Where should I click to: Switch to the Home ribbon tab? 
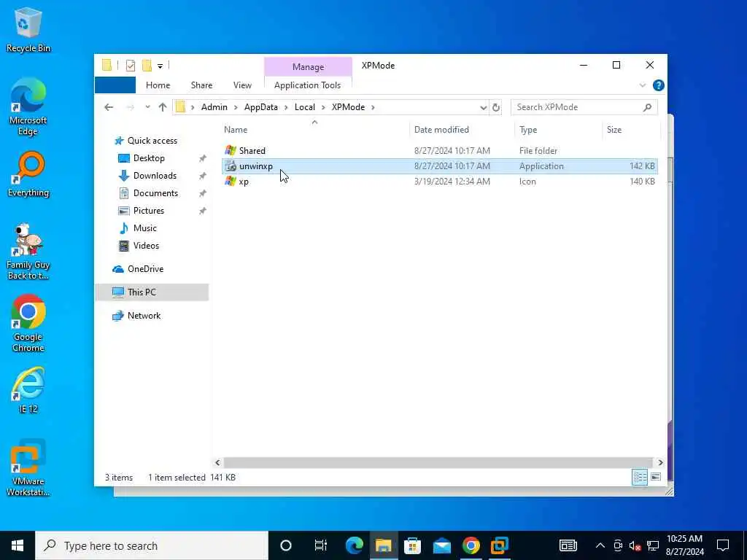click(158, 85)
